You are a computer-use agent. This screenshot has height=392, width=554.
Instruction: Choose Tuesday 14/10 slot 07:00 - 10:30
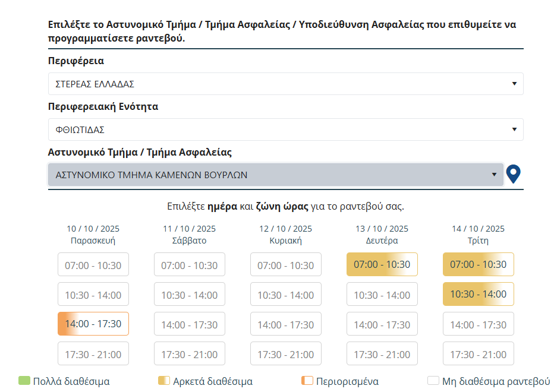tap(479, 264)
